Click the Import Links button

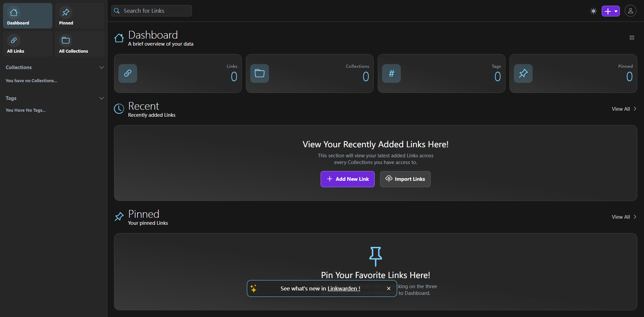(405, 179)
